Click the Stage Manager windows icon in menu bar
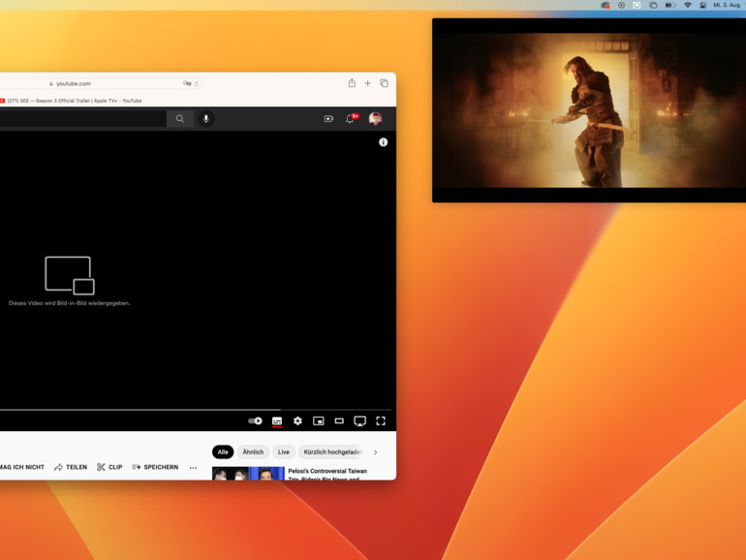Image resolution: width=746 pixels, height=560 pixels. point(653,5)
